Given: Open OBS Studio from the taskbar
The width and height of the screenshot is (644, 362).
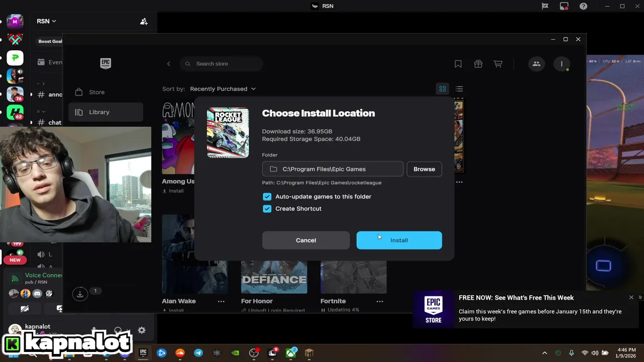Looking at the screenshot, I should (254, 353).
